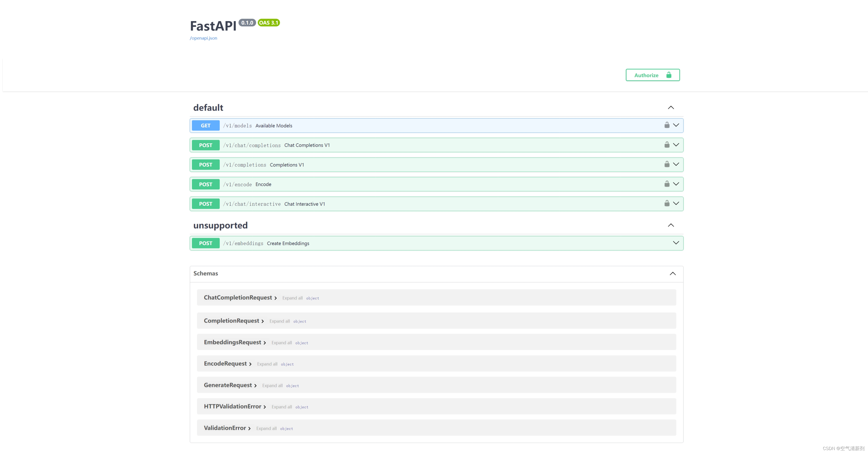This screenshot has height=453, width=868.
Task: Click the lock icon on /v1/encode row
Action: (x=667, y=183)
